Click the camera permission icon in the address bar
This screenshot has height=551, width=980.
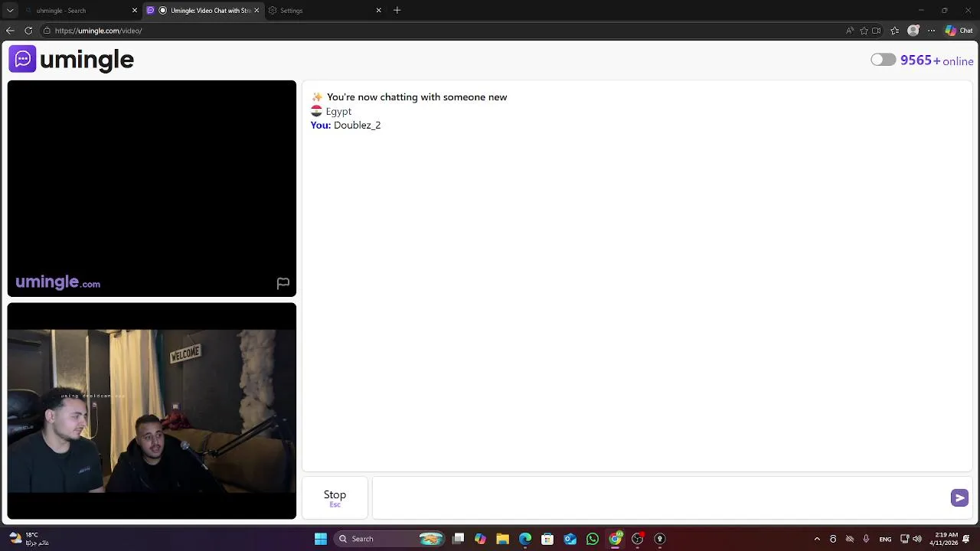(877, 31)
